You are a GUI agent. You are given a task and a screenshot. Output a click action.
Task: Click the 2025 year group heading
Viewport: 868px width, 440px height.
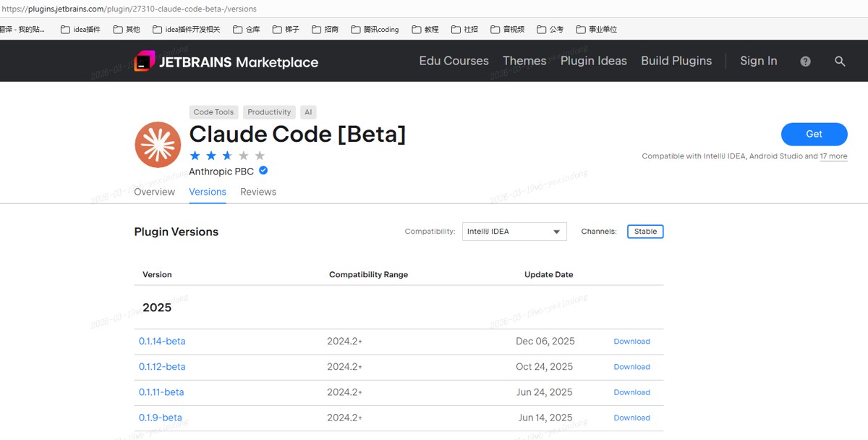[157, 308]
